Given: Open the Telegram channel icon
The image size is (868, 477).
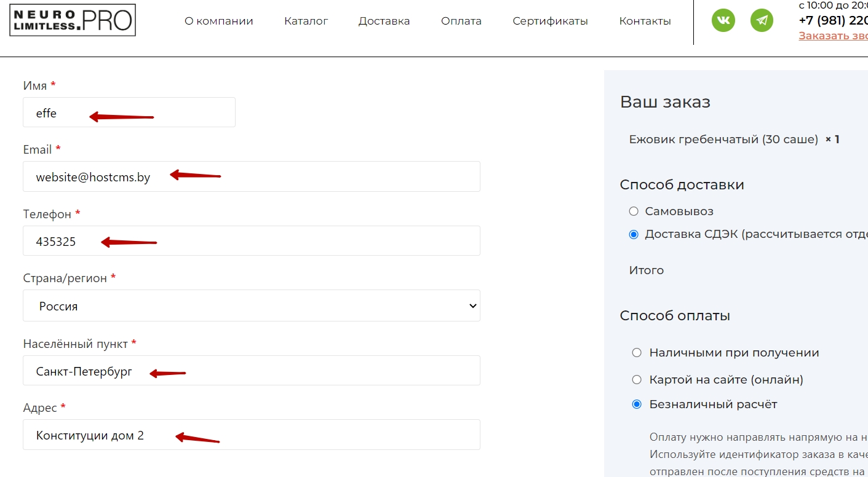Looking at the screenshot, I should (762, 20).
